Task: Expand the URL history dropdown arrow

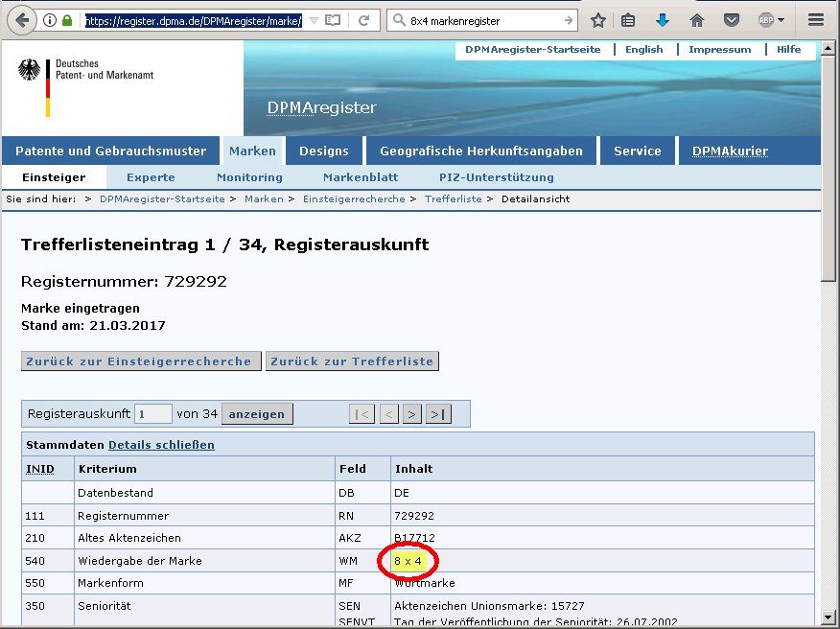Action: [x=314, y=19]
